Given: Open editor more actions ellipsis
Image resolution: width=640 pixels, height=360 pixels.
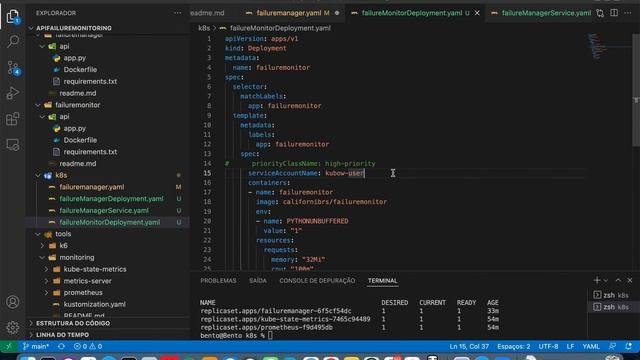Looking at the screenshot, I should click(x=628, y=13).
